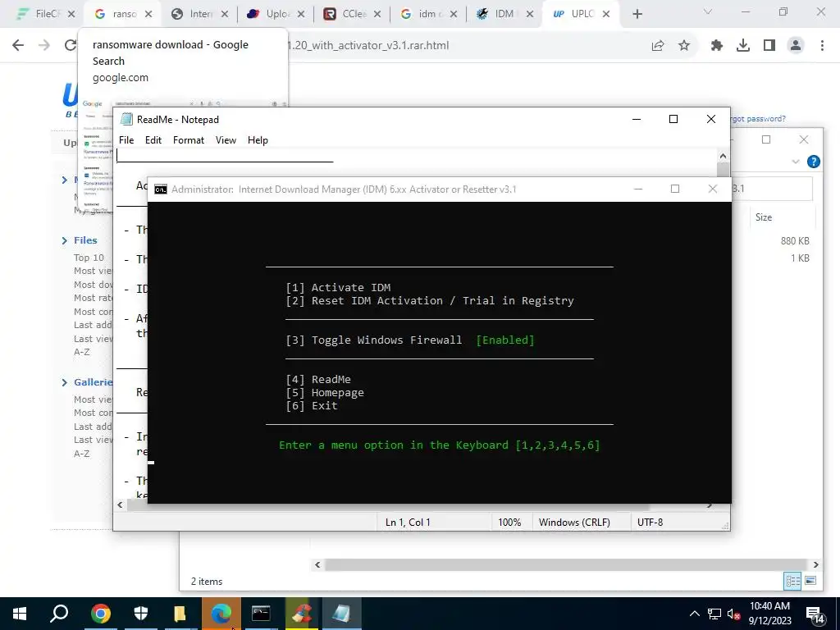
Task: Open Chrome extensions puzzle icon
Action: click(716, 46)
